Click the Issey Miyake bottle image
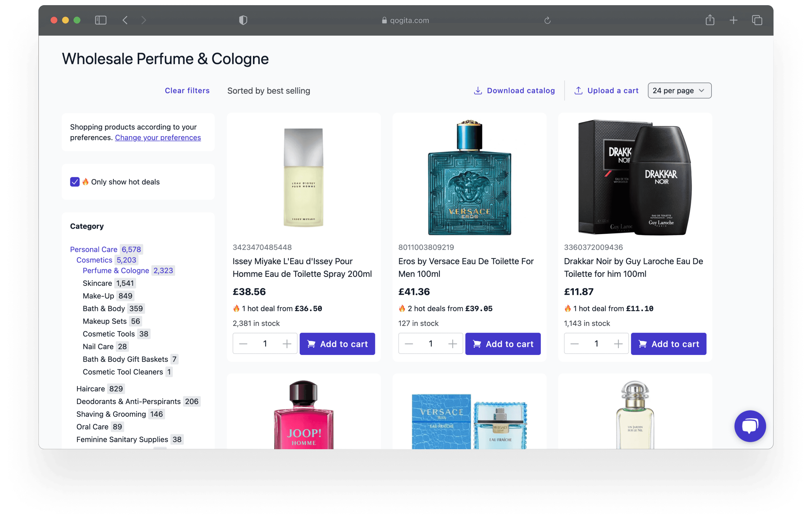The width and height of the screenshot is (812, 521). pyautogui.click(x=304, y=177)
